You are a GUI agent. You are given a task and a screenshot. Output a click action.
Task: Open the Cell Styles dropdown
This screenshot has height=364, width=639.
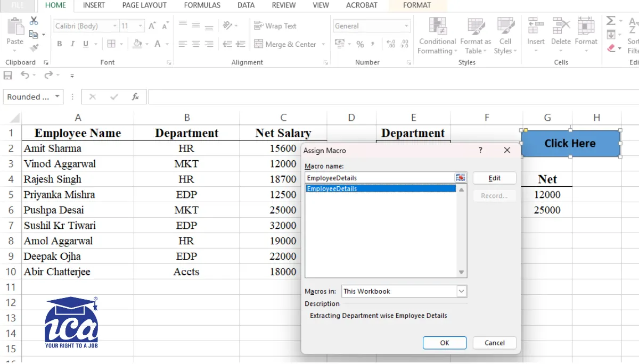[x=505, y=35]
